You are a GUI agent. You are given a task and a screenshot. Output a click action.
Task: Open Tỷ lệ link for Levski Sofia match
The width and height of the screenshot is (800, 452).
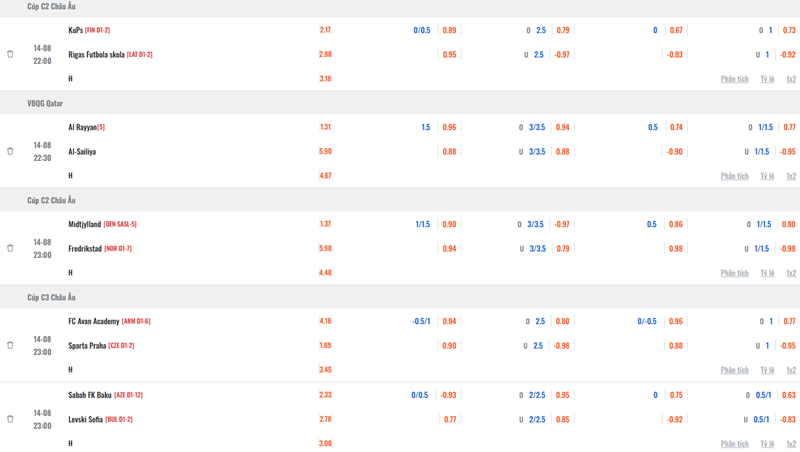pos(767,444)
